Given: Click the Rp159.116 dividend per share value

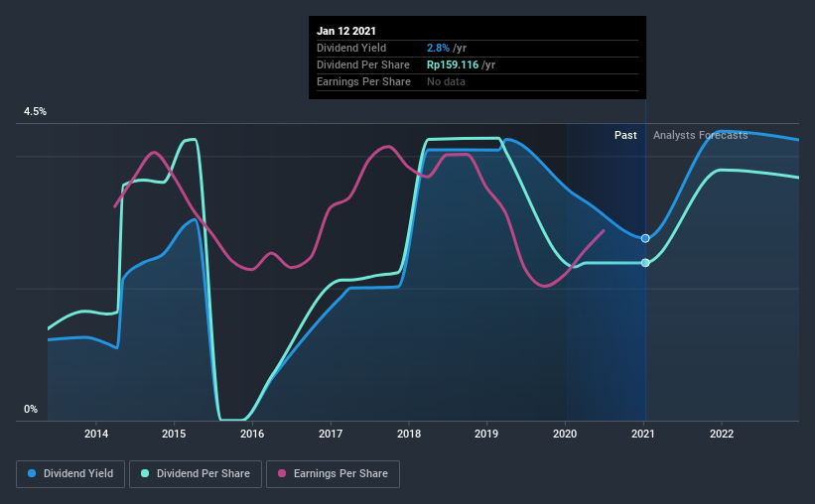Looking at the screenshot, I should [x=453, y=64].
